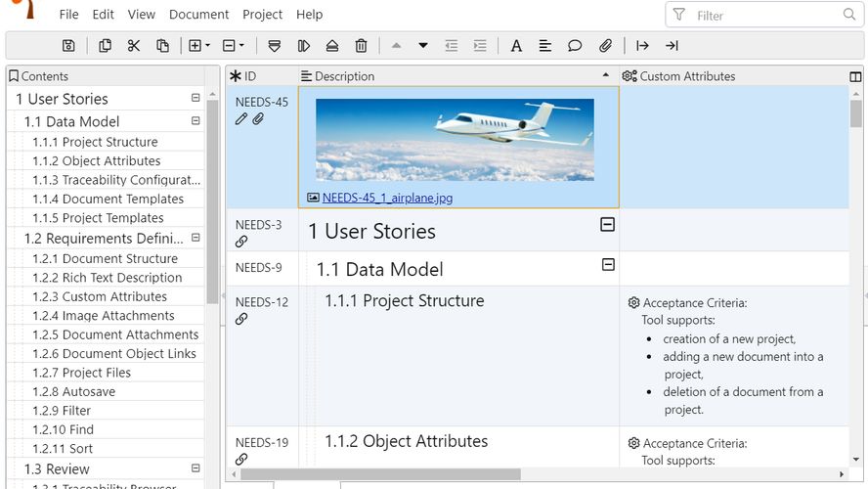Toggle the column layout icon at far right
The width and height of the screenshot is (868, 489).
coord(855,76)
